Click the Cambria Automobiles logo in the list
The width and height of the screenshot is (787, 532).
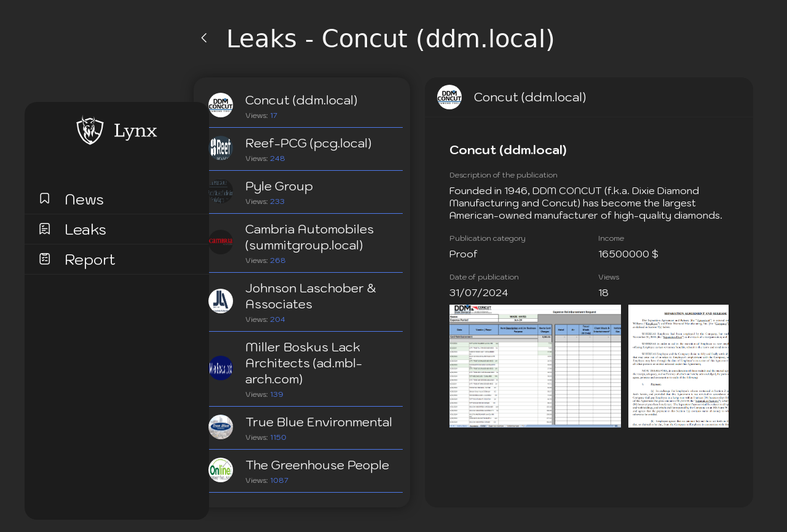click(221, 242)
